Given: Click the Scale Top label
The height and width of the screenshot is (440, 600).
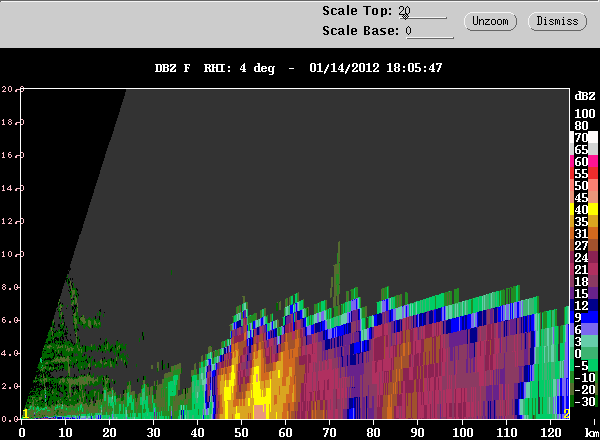Looking at the screenshot, I should coord(357,11).
